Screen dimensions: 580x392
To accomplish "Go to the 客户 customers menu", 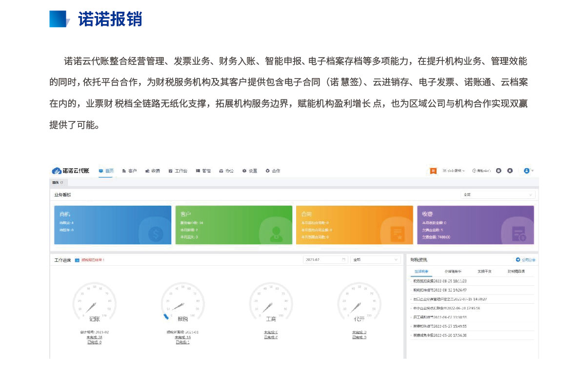I will [x=129, y=171].
